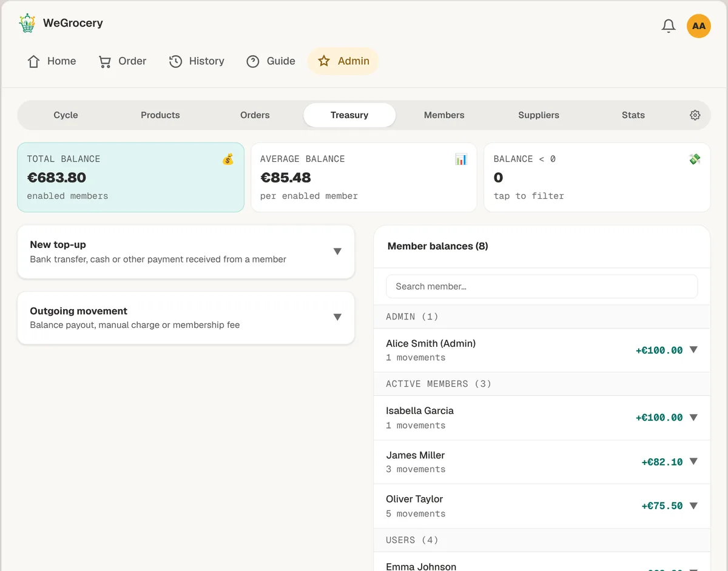
Task: Switch to the Suppliers tab
Action: point(539,115)
